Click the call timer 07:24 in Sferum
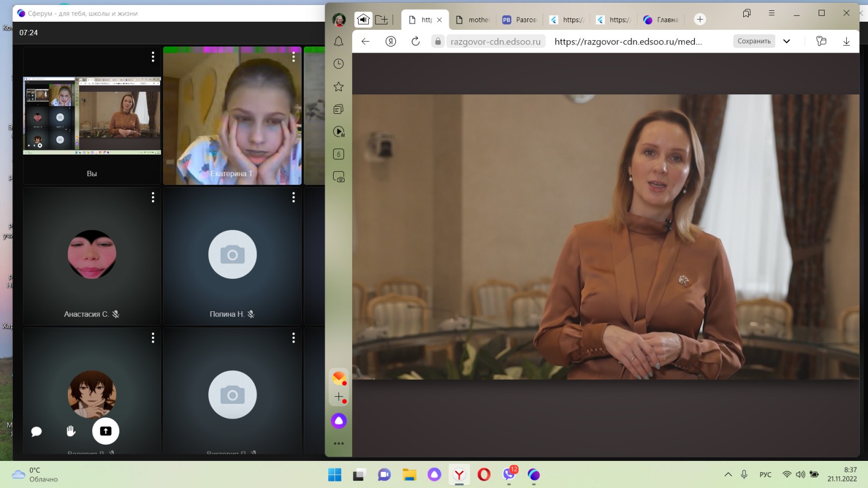 [x=29, y=33]
